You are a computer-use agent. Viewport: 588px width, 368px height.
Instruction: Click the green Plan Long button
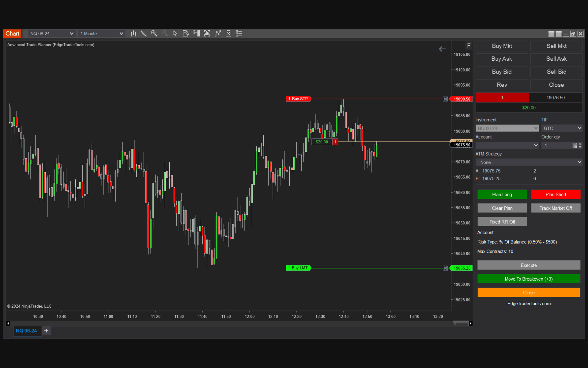point(502,194)
